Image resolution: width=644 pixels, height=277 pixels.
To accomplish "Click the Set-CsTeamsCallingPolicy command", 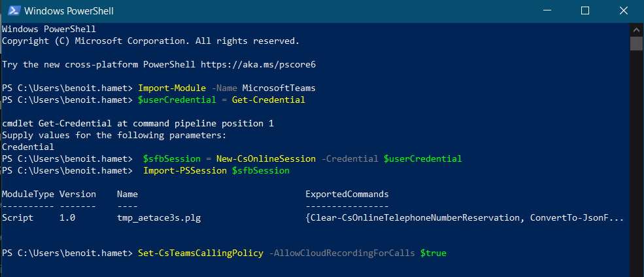I will tap(201, 253).
